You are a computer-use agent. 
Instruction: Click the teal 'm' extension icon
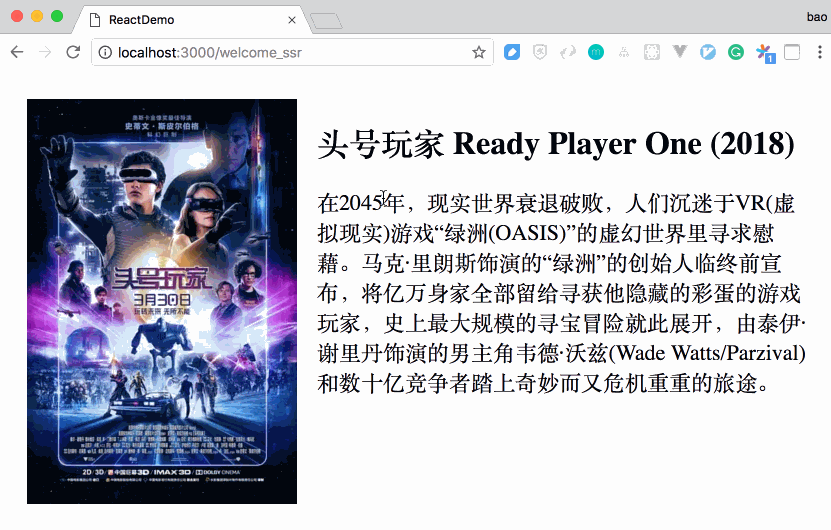click(x=596, y=52)
